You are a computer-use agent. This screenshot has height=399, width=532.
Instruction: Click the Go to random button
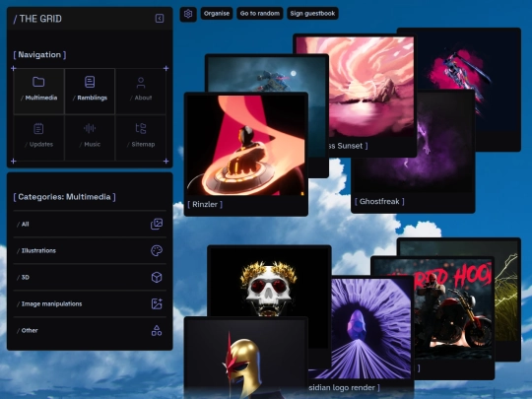(x=260, y=14)
